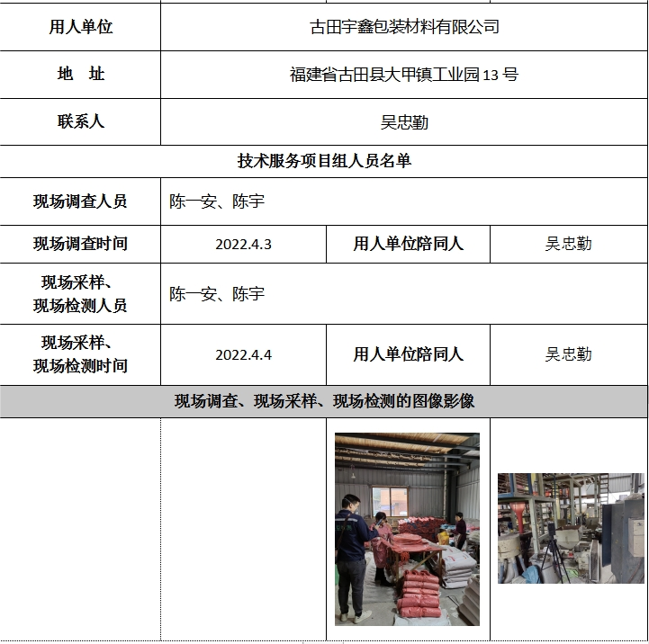Click the 技术服务项目组人员名单 heading
Screen dimensions: 649x644
(x=324, y=161)
